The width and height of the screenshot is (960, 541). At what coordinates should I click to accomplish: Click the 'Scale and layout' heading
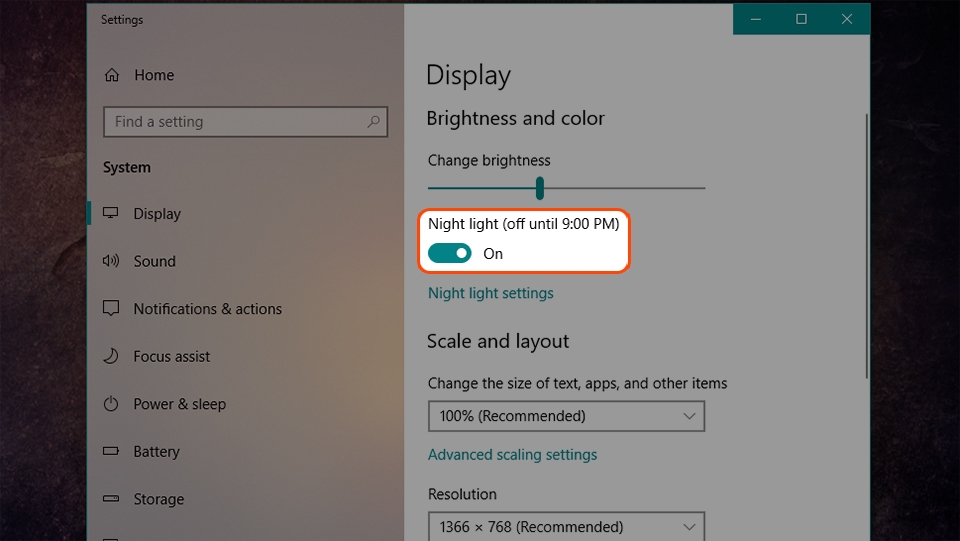pyautogui.click(x=498, y=341)
